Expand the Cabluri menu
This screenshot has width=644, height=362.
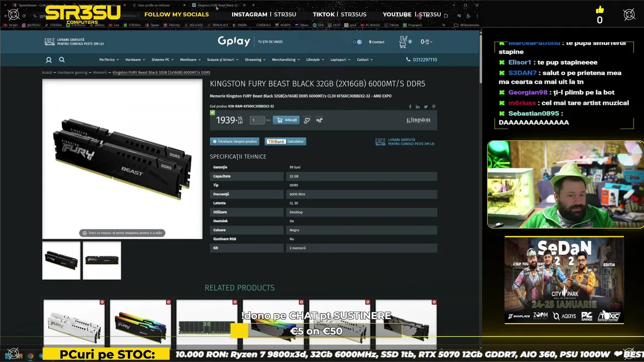click(x=365, y=60)
